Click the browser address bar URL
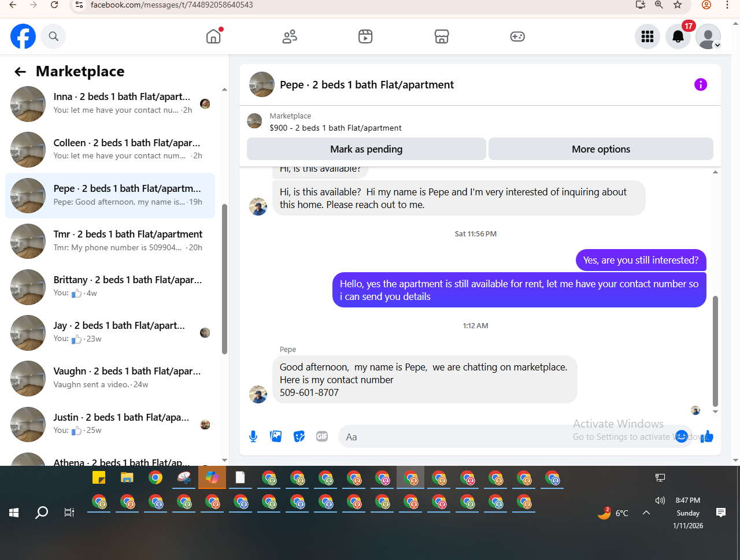 coord(172,5)
